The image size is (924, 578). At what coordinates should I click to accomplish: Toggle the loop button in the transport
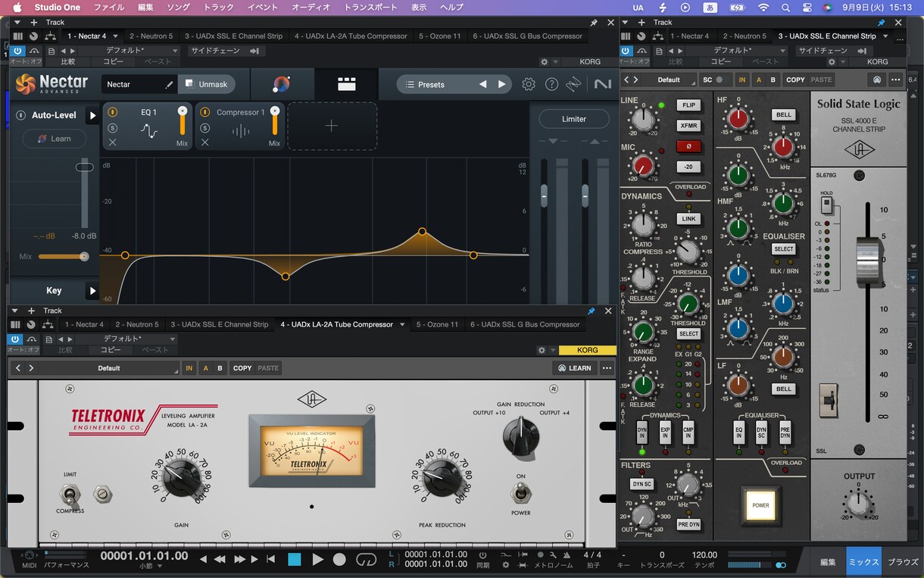click(366, 559)
